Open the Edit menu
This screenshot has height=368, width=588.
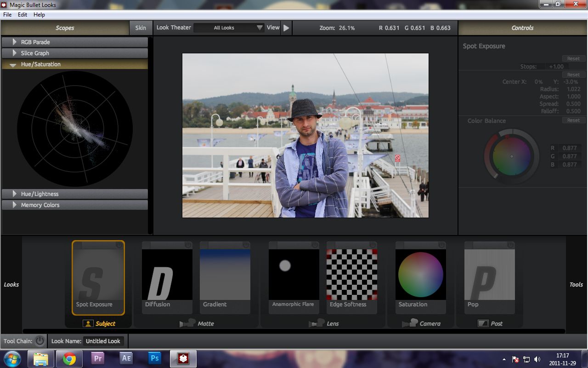click(x=23, y=15)
